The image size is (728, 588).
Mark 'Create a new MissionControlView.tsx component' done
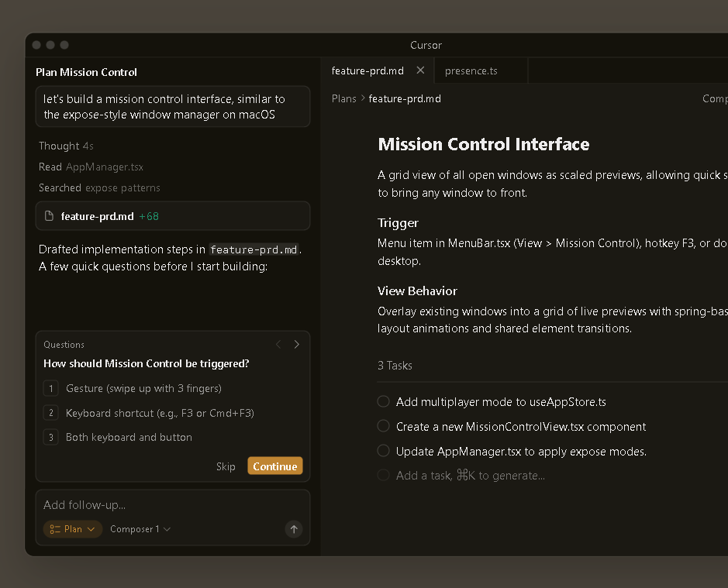click(x=383, y=426)
